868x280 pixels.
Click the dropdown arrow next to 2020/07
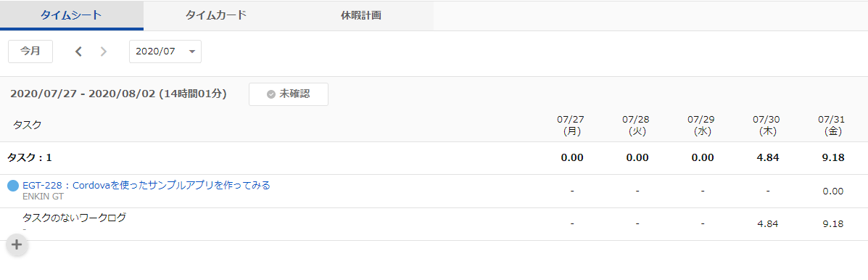pyautogui.click(x=192, y=52)
